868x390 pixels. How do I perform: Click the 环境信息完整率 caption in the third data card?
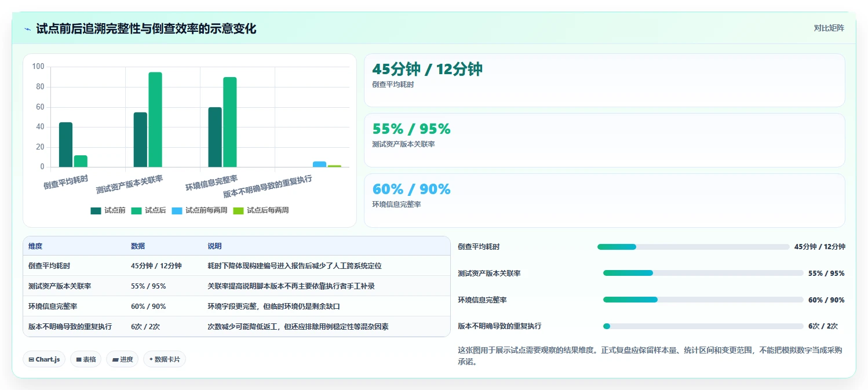396,205
